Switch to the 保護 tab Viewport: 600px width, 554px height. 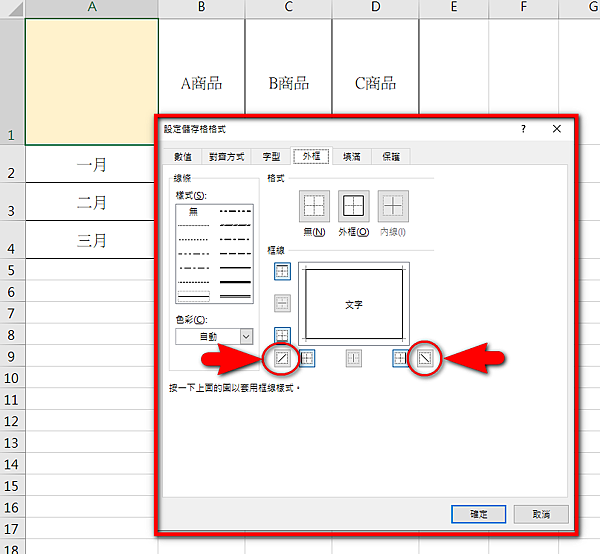[x=391, y=156]
